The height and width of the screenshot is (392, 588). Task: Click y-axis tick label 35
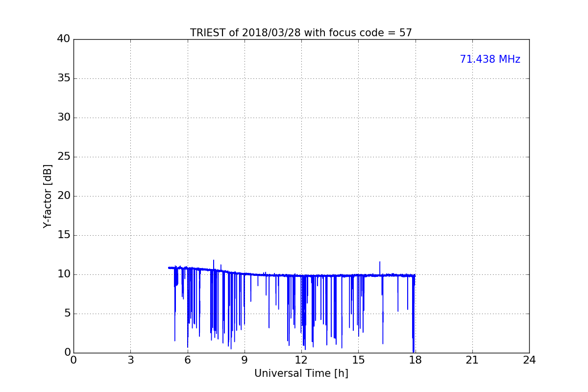(64, 78)
